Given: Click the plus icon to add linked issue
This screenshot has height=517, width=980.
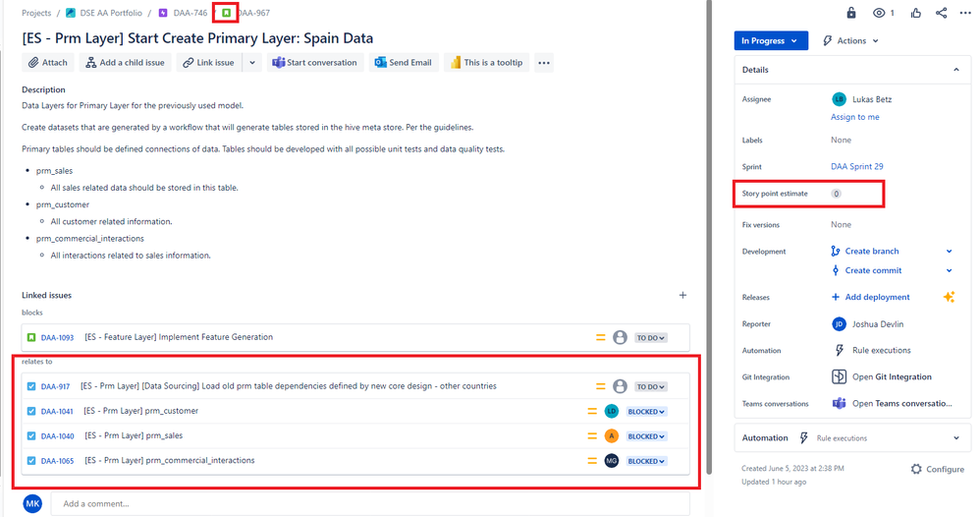Looking at the screenshot, I should click(x=682, y=295).
